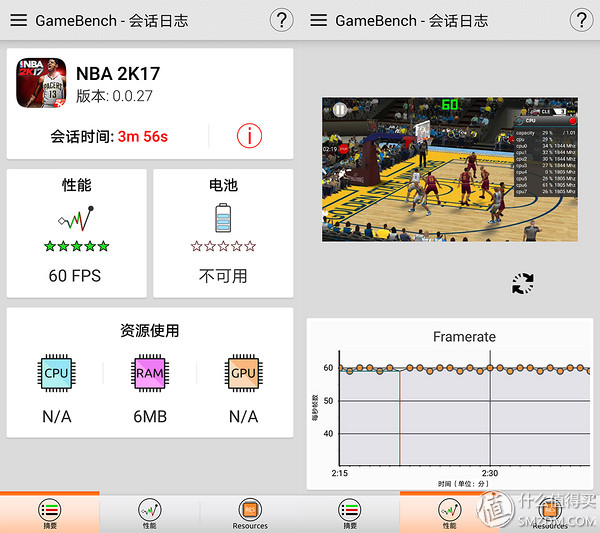
Task: Tap the N/A value under CPU
Action: (x=57, y=416)
